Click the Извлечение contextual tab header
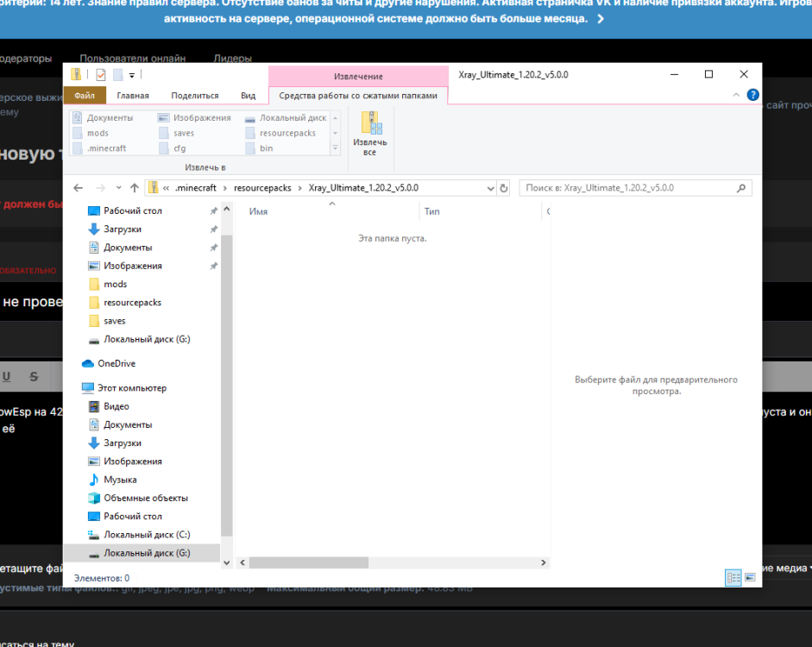 (358, 76)
